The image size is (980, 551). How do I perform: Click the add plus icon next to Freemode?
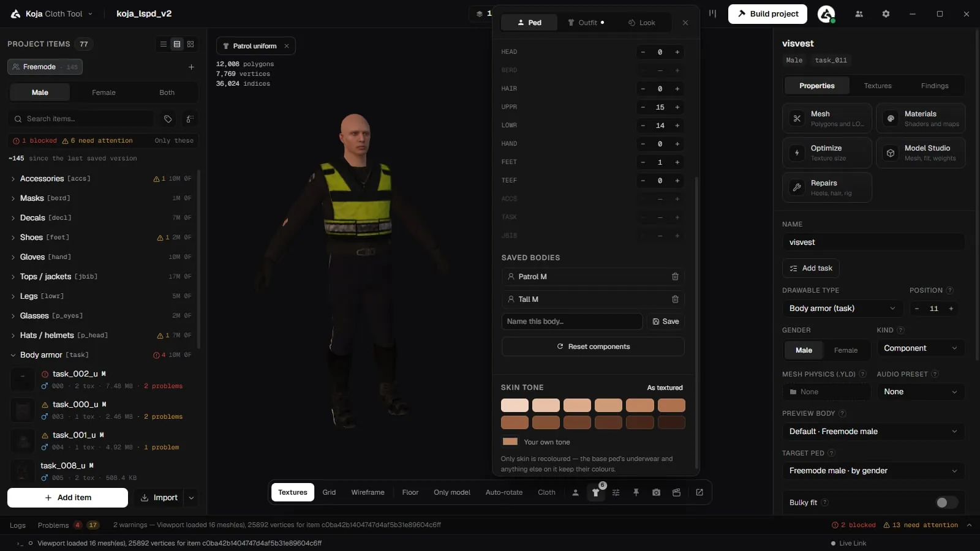[191, 67]
